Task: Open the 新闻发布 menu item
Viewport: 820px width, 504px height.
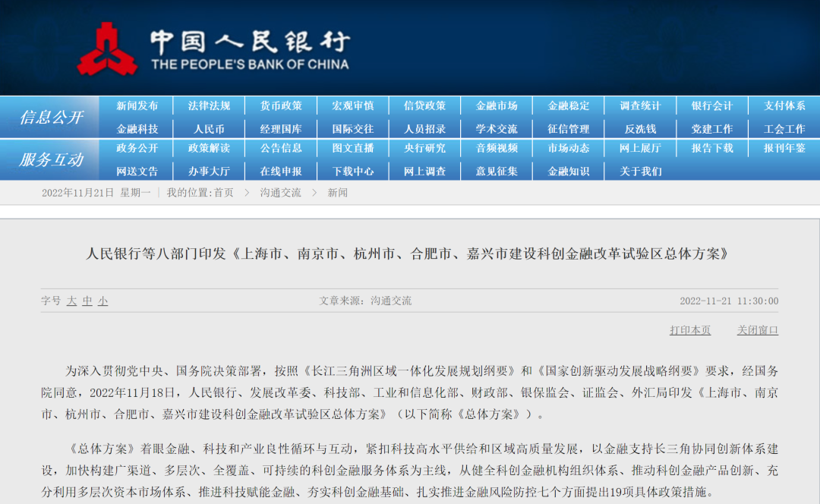Action: point(137,106)
